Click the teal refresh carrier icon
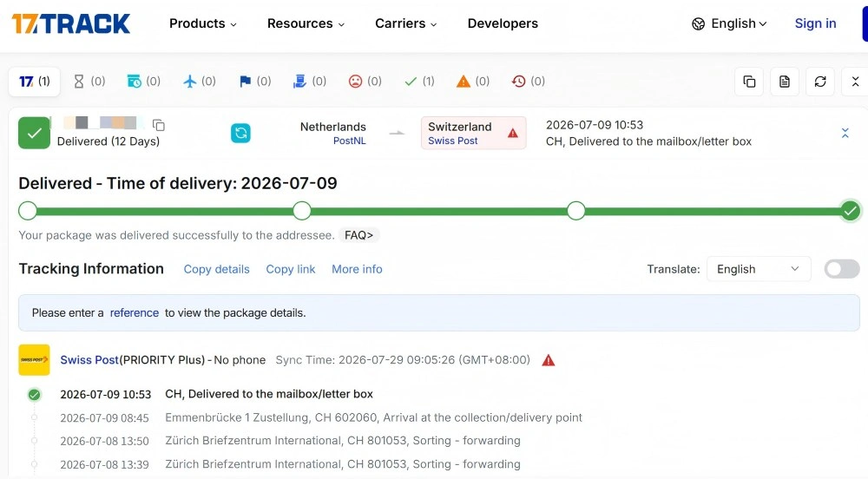This screenshot has height=479, width=868. 240,134
